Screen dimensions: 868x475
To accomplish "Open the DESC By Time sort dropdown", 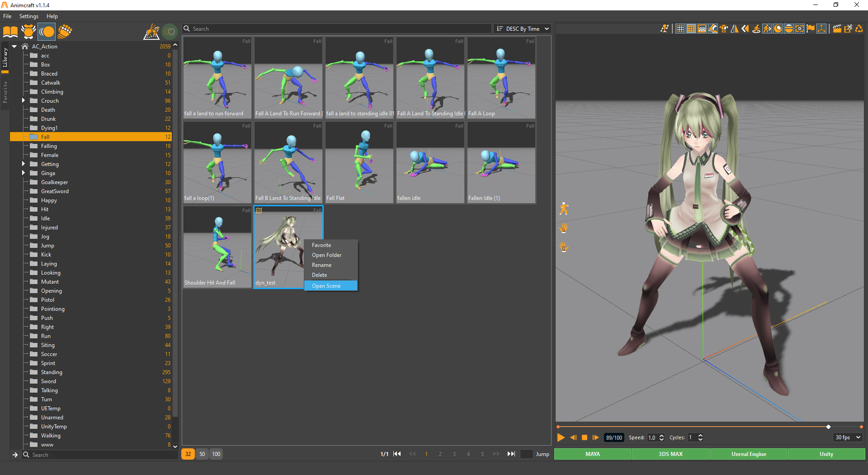I will pos(523,28).
